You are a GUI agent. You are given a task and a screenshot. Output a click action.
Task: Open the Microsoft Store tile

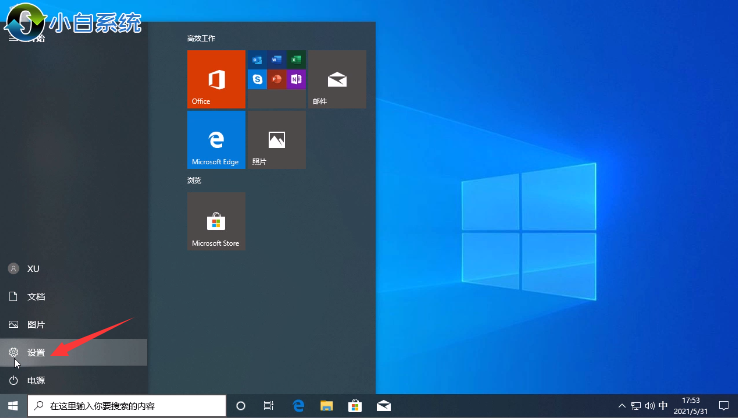216,221
